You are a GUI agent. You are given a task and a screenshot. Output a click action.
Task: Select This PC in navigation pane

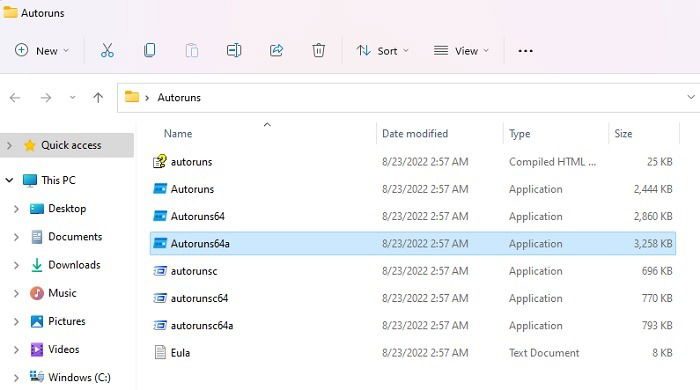pos(58,180)
